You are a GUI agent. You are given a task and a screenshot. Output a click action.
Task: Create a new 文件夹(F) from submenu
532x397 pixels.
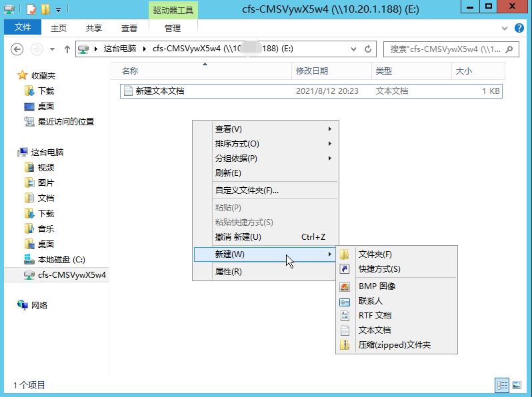click(x=397, y=254)
